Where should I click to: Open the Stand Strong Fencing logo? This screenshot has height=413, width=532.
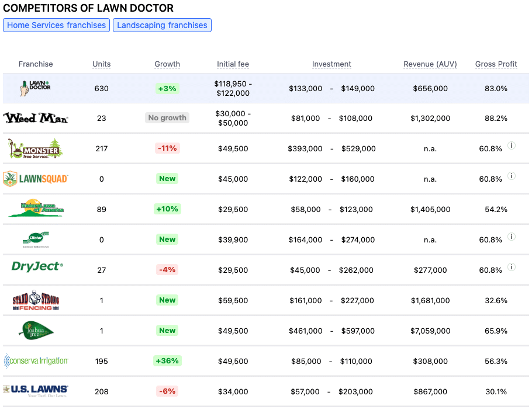click(x=36, y=300)
